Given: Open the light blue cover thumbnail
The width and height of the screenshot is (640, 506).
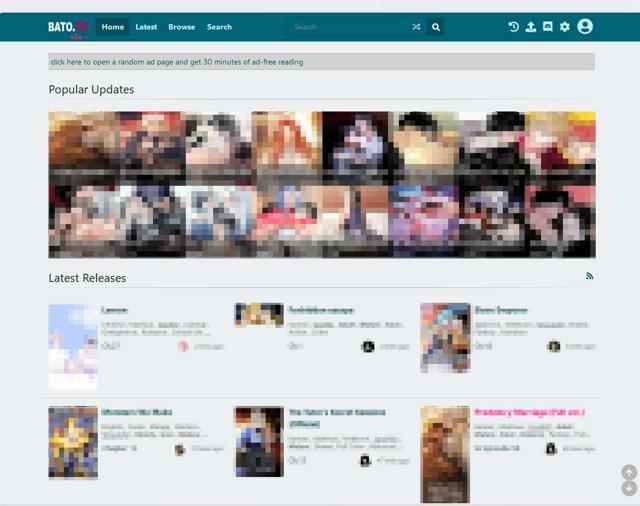Looking at the screenshot, I should (73, 347).
